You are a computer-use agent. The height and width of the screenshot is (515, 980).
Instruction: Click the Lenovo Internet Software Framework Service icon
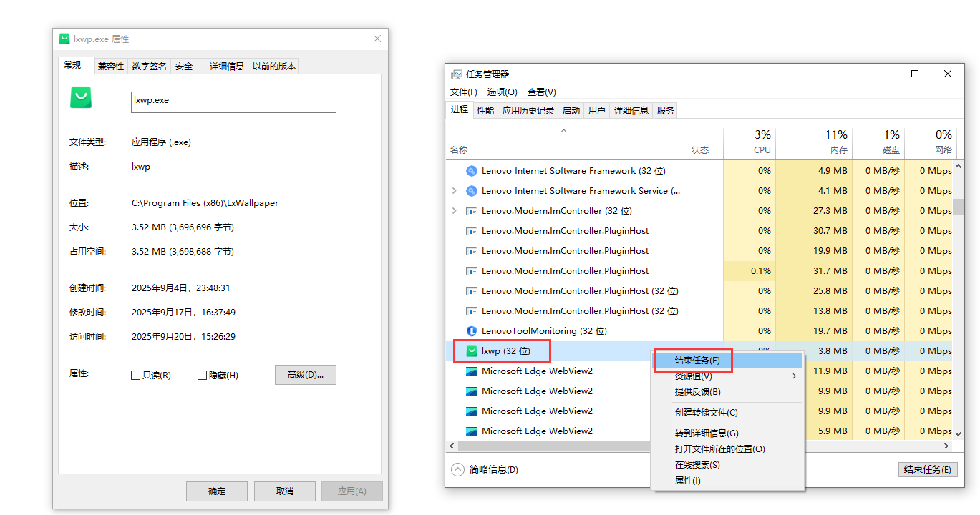[x=472, y=191]
